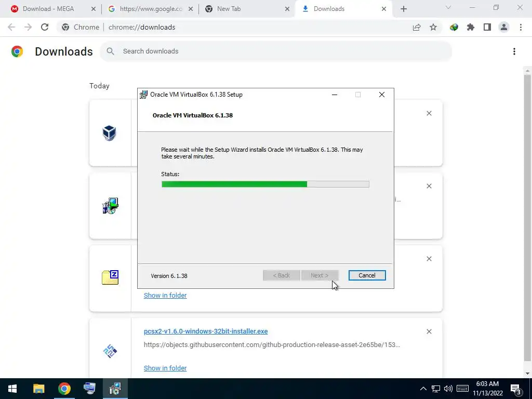The width and height of the screenshot is (532, 399).
Task: Reload the Downloads page
Action: [x=45, y=27]
